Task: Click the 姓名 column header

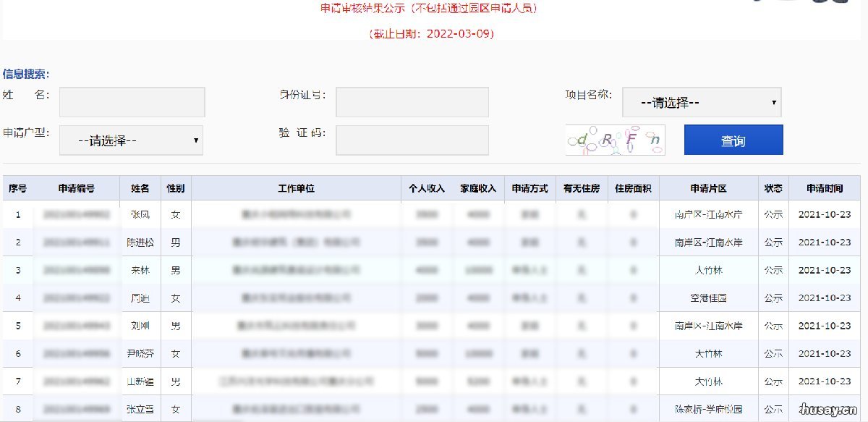Action: tap(140, 187)
